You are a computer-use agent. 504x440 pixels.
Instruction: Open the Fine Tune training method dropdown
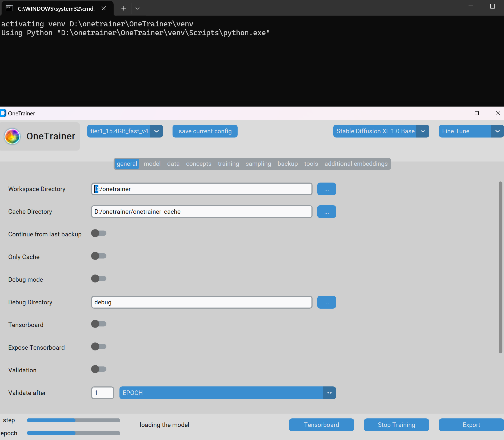point(471,131)
